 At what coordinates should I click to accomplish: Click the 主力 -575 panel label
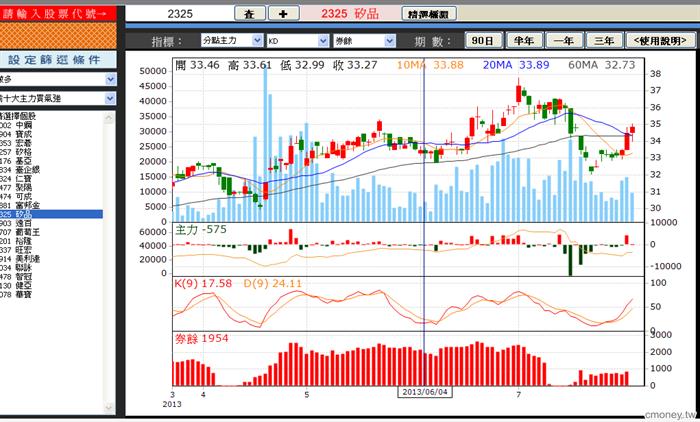click(201, 230)
